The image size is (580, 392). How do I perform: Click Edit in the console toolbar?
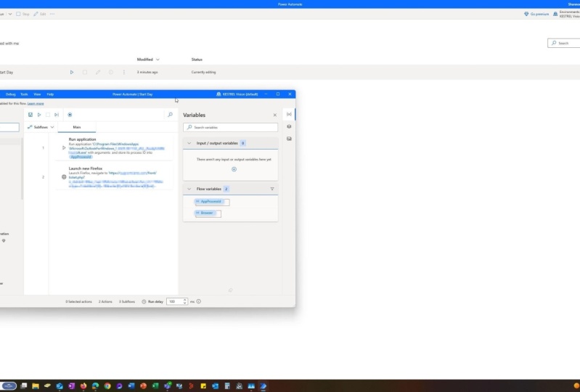pyautogui.click(x=40, y=14)
